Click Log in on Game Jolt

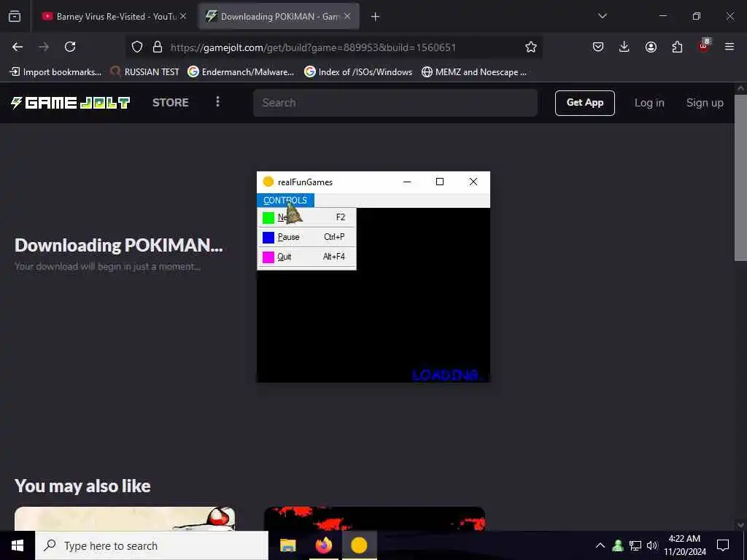[x=649, y=103]
